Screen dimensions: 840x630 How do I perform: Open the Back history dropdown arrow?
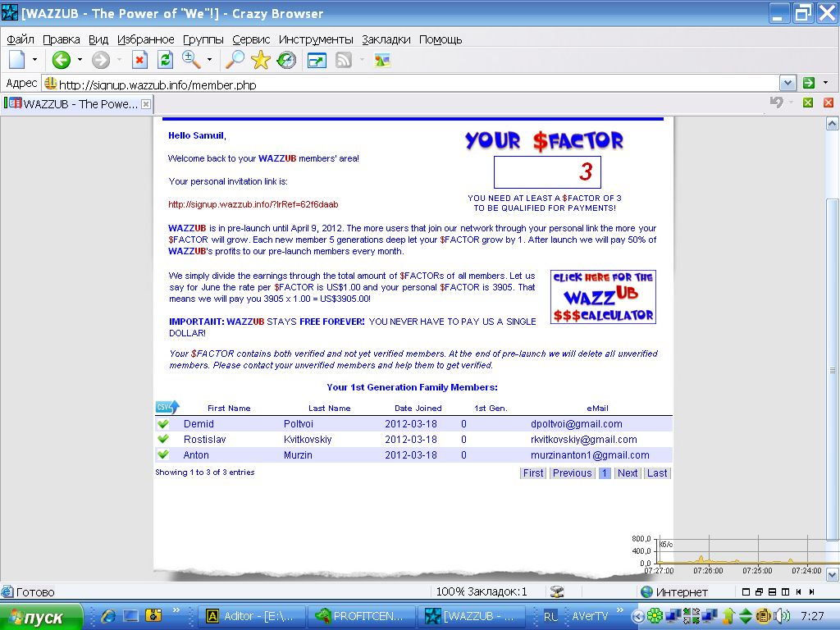80,59
